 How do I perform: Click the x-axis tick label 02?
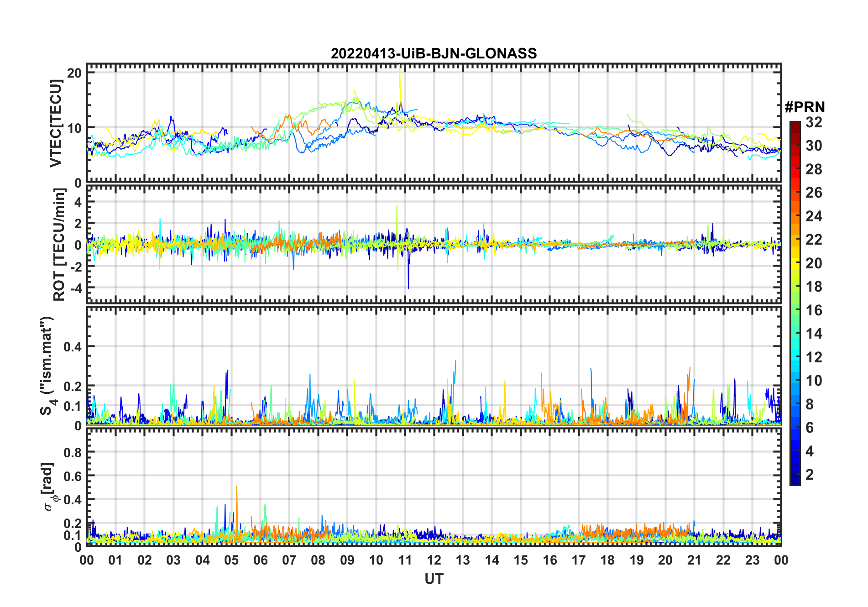coord(145,560)
